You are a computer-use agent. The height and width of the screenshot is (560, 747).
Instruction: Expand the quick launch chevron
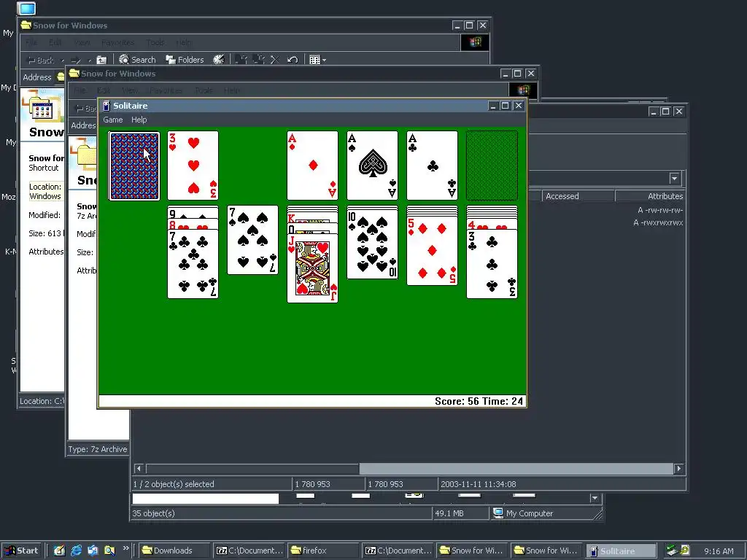[x=125, y=548]
